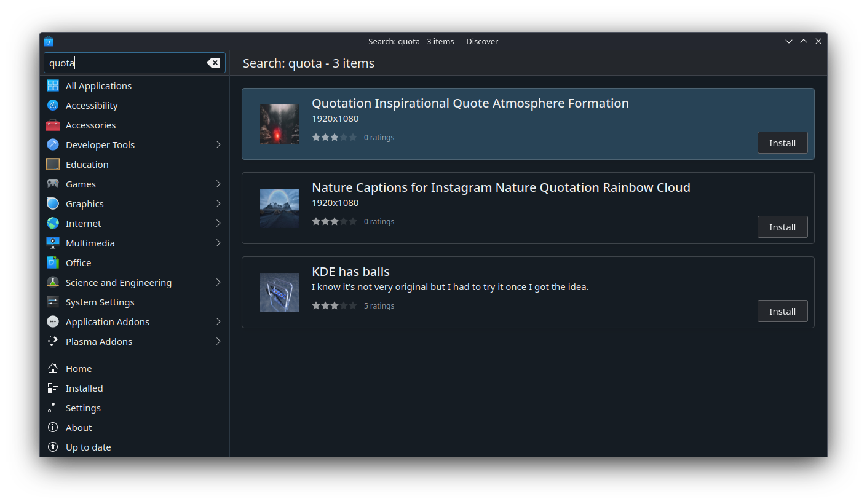The height and width of the screenshot is (504, 867).
Task: Expand the Developer Tools category chevron
Action: coord(218,144)
